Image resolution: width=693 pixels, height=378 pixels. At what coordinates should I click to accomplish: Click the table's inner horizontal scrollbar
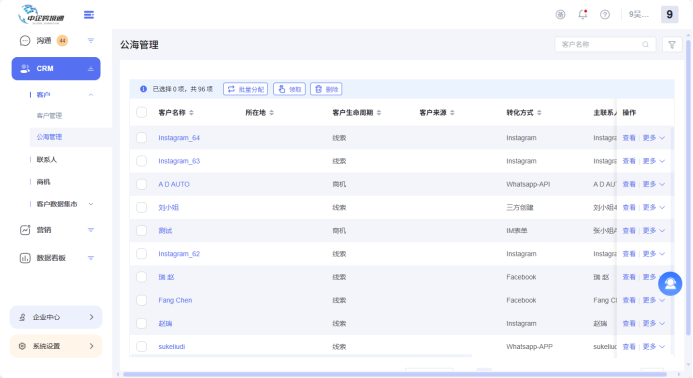tap(301, 355)
